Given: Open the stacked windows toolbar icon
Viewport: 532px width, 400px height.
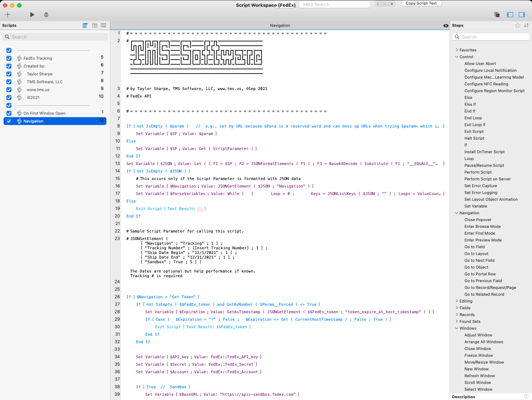Looking at the screenshot, I should (x=497, y=15).
